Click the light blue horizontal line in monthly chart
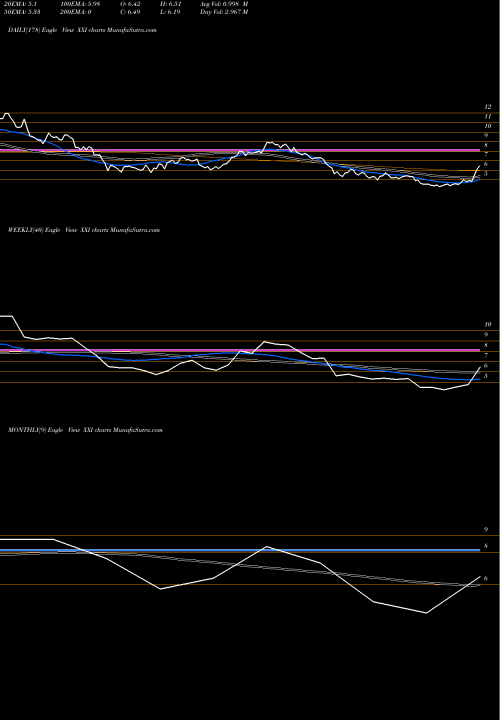Image resolution: width=500 pixels, height=720 pixels. 240,550
